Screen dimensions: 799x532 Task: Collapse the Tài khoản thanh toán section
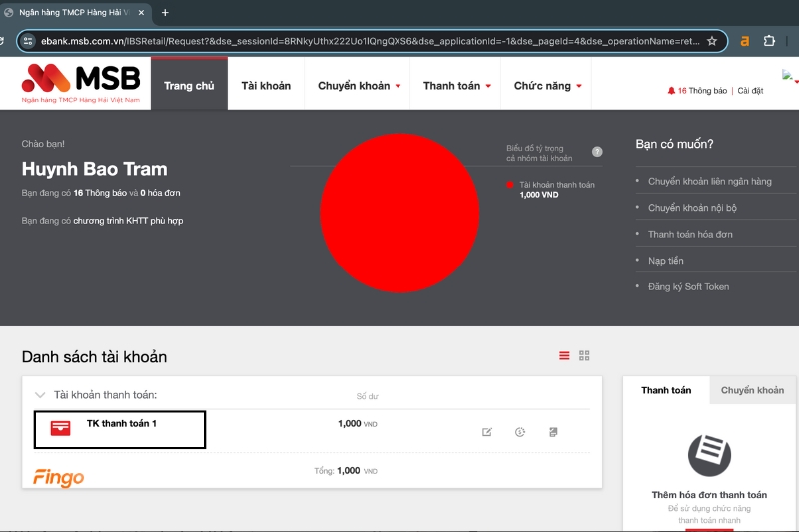point(40,395)
